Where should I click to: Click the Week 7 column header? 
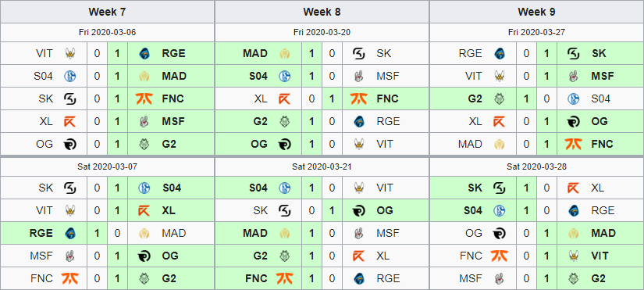coord(107,12)
